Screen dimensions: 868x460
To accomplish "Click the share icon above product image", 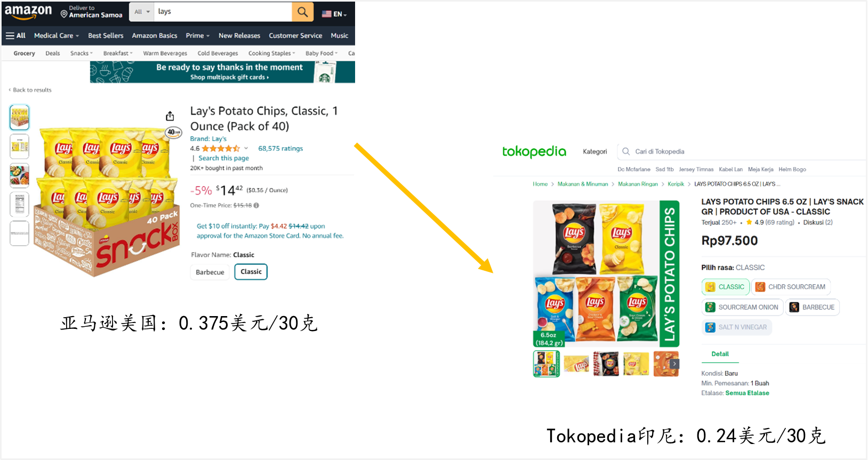I will coord(170,116).
